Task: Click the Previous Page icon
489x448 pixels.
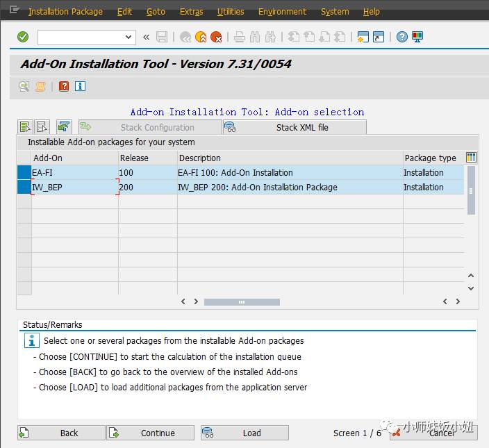Action: click(309, 37)
